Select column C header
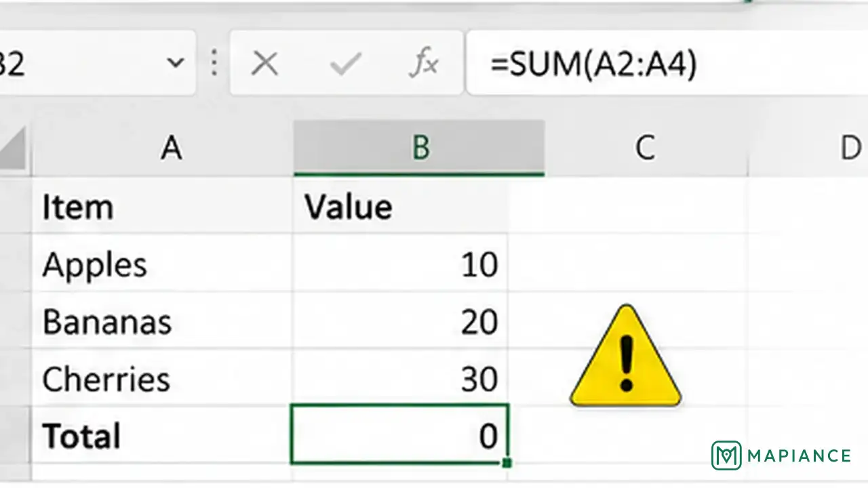The height and width of the screenshot is (488, 868). [x=646, y=148]
